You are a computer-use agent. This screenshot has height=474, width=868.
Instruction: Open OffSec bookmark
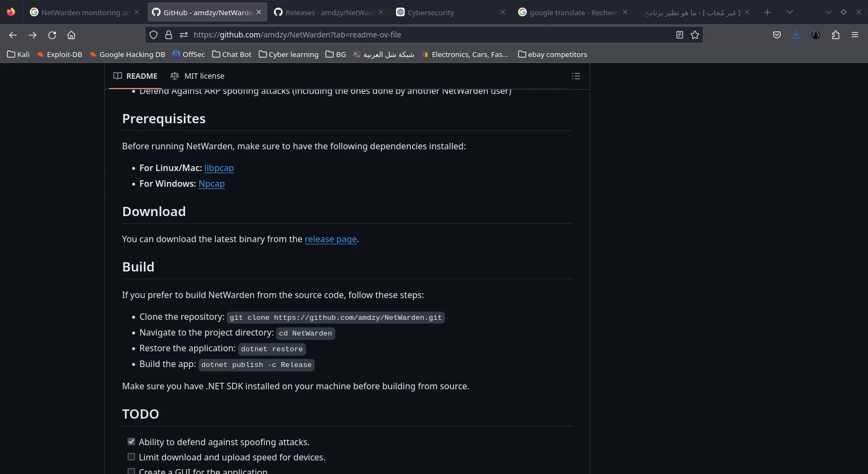tap(188, 54)
